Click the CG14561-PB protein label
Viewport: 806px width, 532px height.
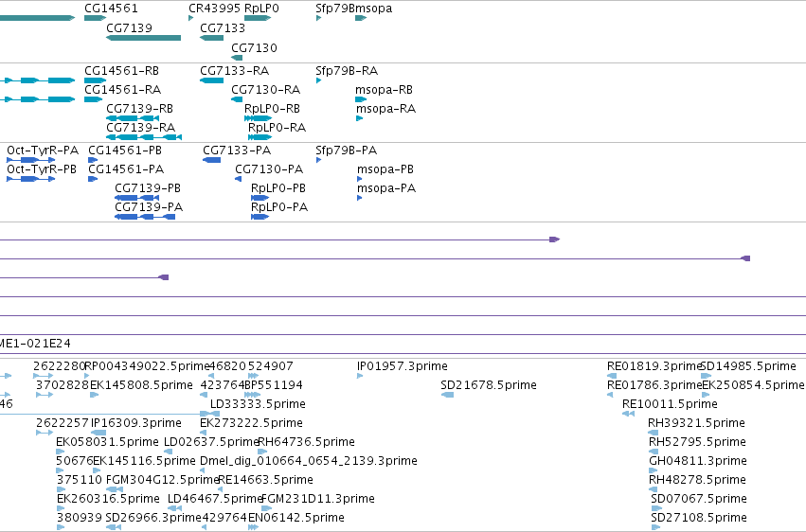click(125, 150)
